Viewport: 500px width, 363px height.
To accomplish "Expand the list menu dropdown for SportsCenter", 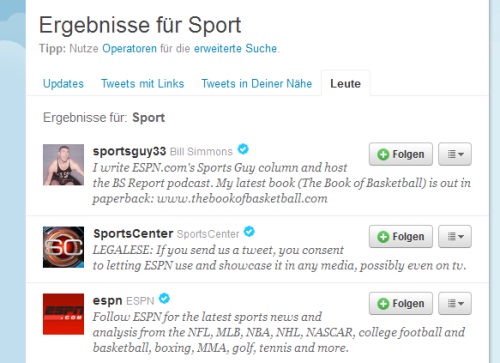I will point(455,236).
